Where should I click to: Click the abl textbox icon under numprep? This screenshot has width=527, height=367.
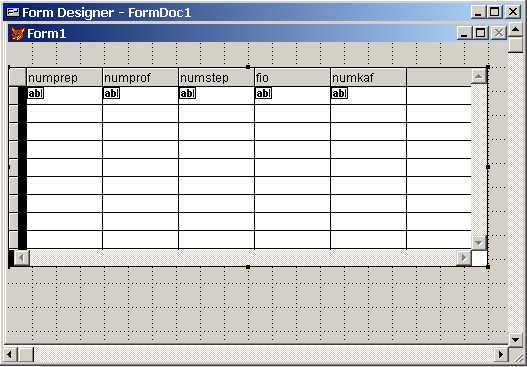click(x=36, y=93)
